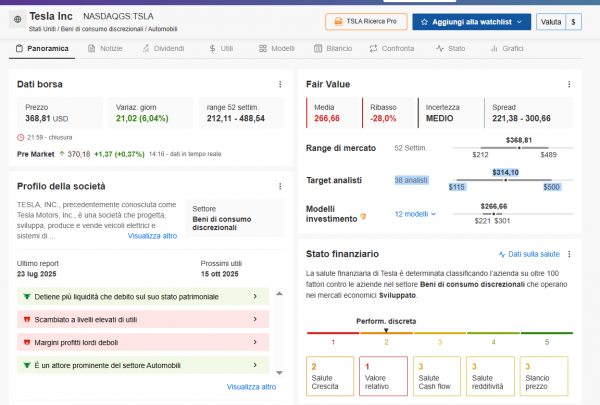Open Stato finanziario three-dot menu
Viewport: 600px width, 405px height.
(x=569, y=254)
